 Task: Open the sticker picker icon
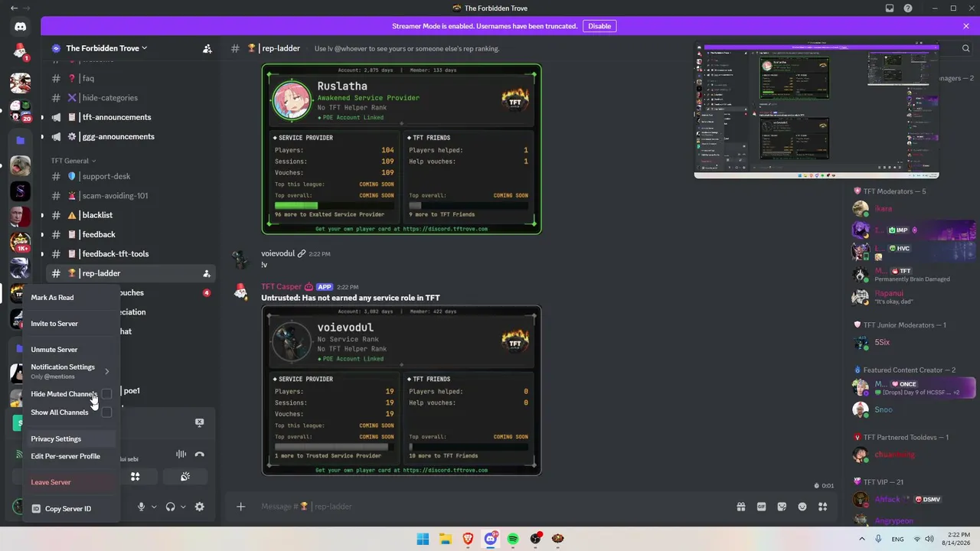782,507
